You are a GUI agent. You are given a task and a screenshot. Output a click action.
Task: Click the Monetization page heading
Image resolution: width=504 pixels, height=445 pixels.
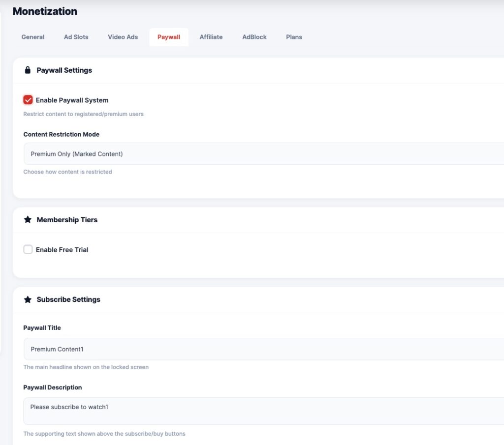pyautogui.click(x=45, y=11)
